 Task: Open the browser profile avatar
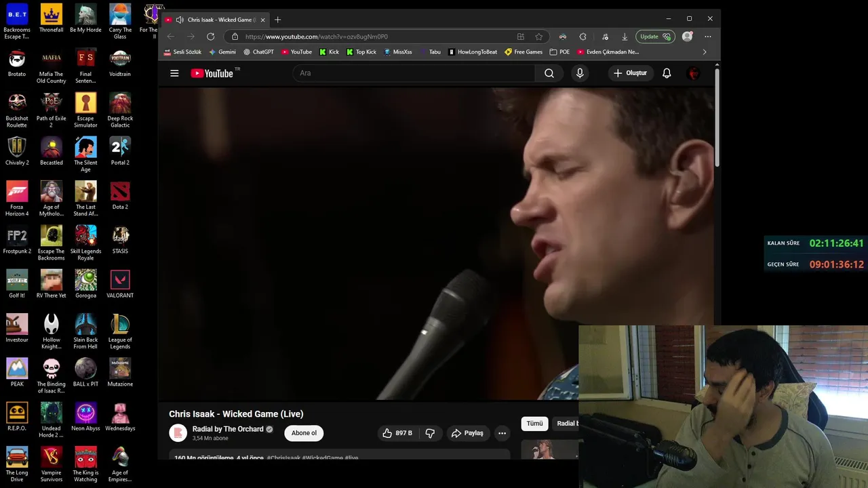click(688, 37)
